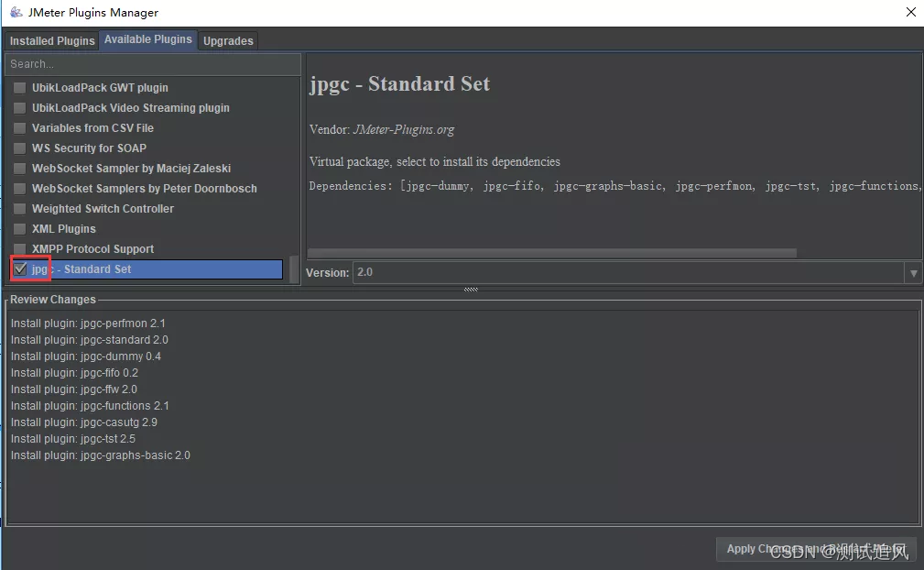Select the XMPP Protocol Support row
The height and width of the screenshot is (570, 924).
[x=147, y=248]
